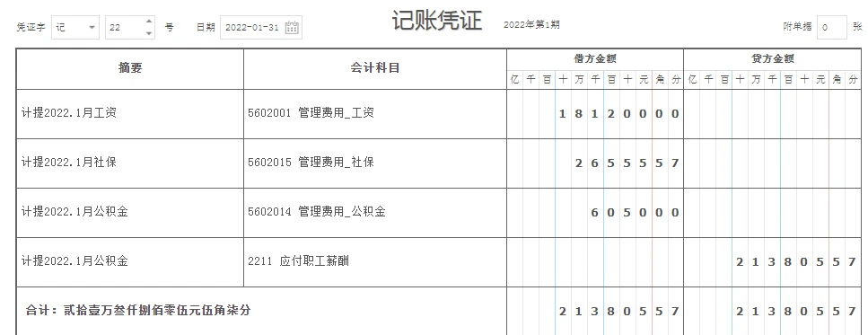Select account 5602014 管理费用_公积金
Screen dimensions: 868x335
[x=375, y=212]
